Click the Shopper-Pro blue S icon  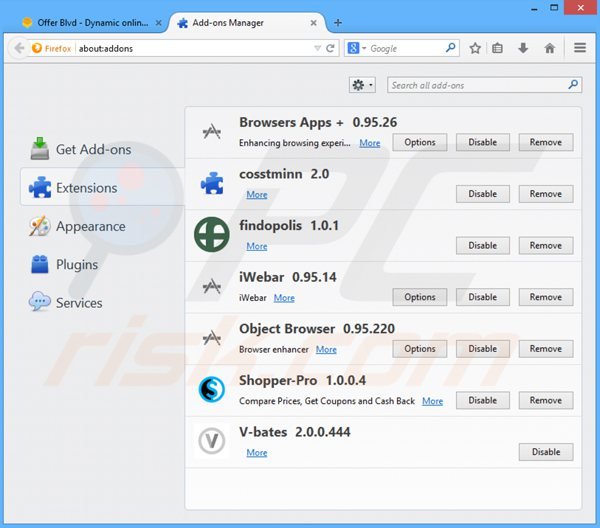pos(212,389)
